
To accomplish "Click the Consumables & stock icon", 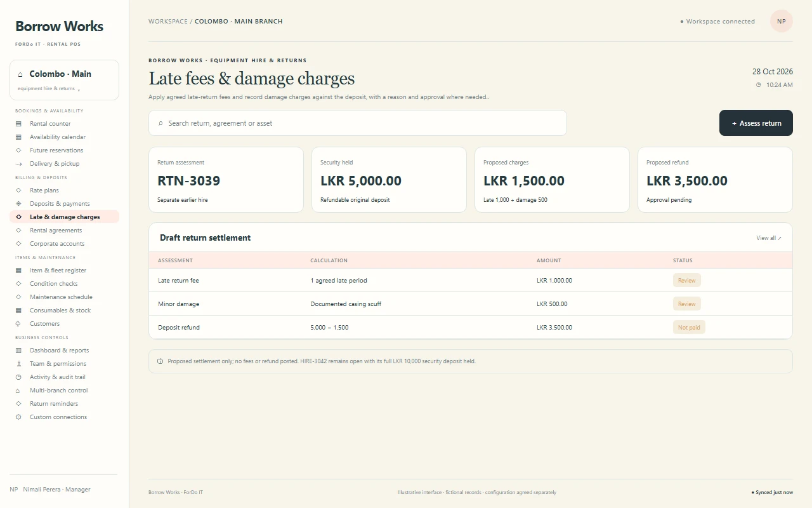I will pos(18,311).
